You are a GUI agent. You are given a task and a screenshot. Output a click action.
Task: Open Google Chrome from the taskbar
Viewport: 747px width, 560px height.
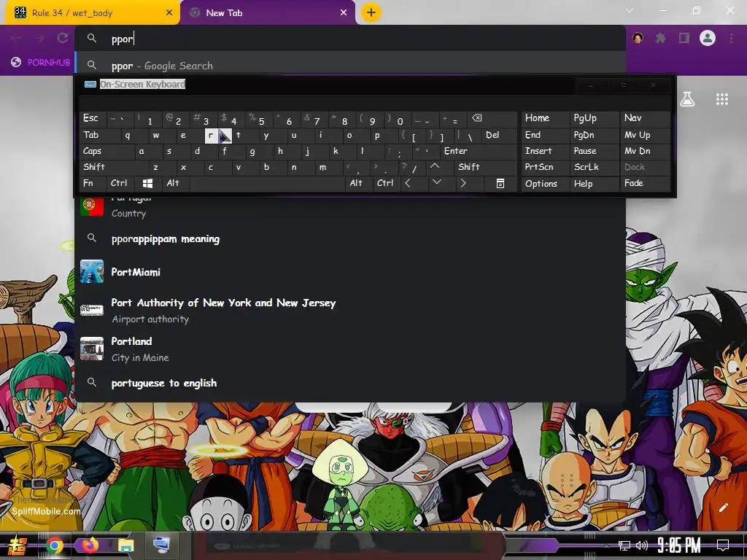[55, 545]
